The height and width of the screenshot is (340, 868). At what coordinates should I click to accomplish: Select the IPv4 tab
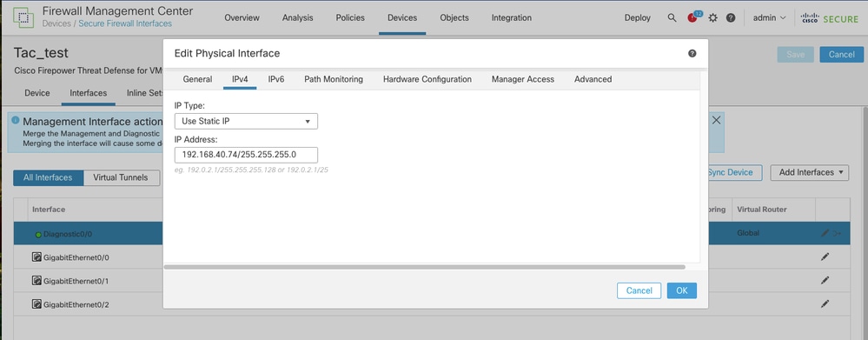coord(240,79)
